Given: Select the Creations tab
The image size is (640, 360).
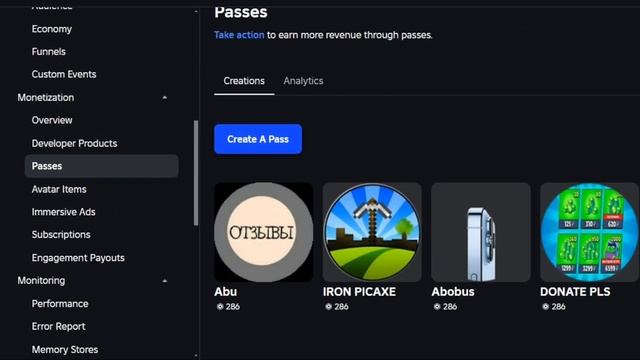Looking at the screenshot, I should pos(244,81).
